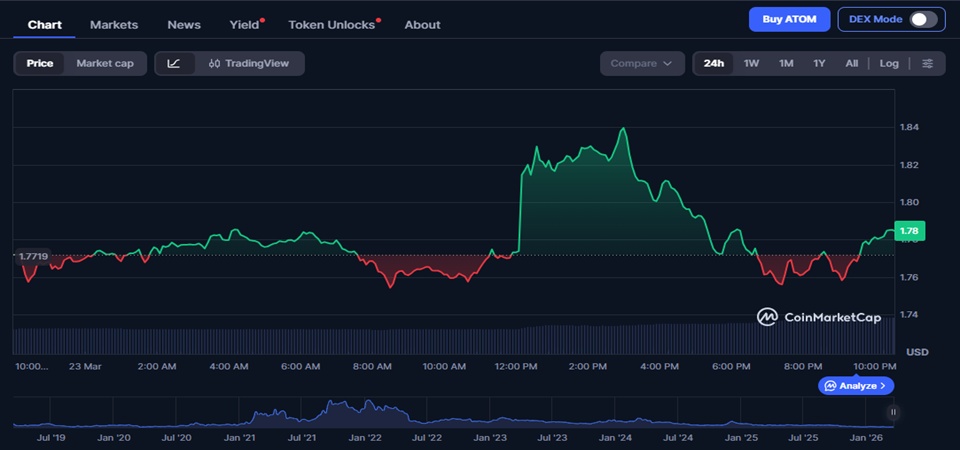960x450 pixels.
Task: Click the 23 Mar date label
Action: 85,366
